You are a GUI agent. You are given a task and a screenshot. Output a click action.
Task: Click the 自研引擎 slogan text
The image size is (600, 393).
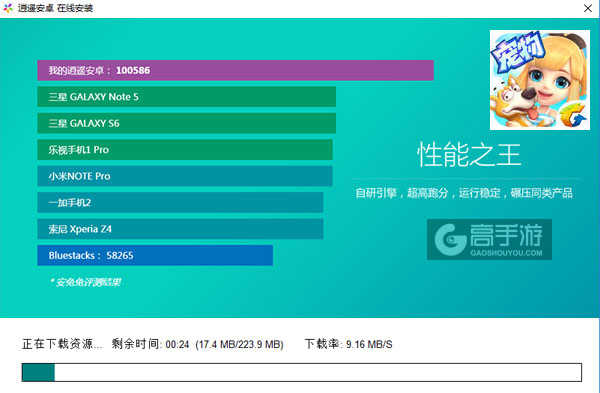(x=464, y=193)
